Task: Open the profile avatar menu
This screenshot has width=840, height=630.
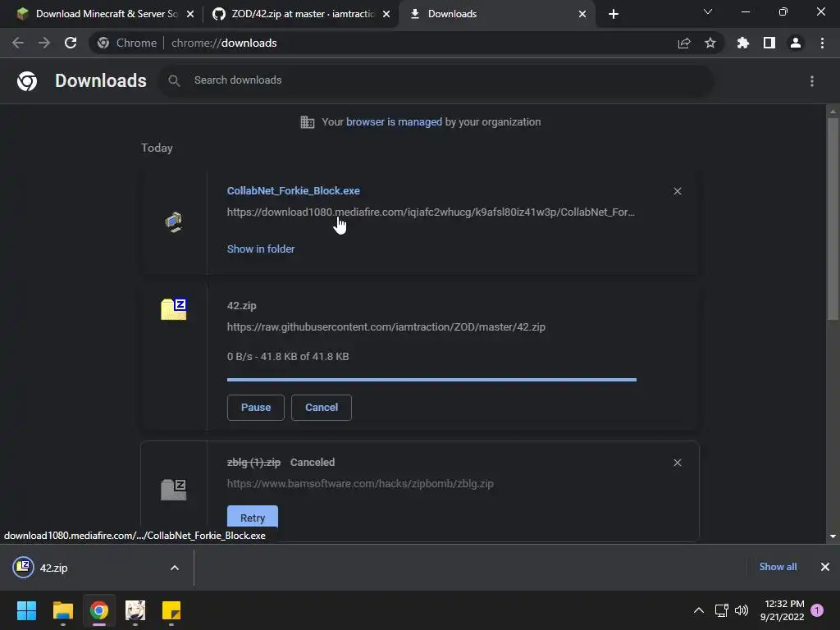Action: click(x=796, y=43)
